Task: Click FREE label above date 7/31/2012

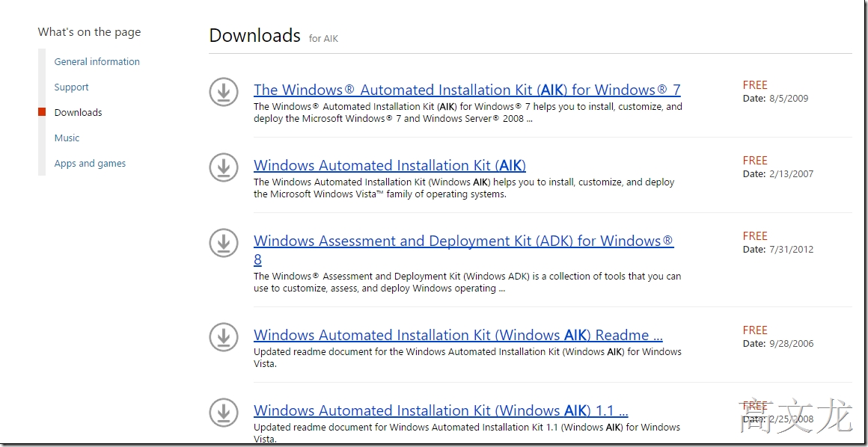Action: point(755,236)
